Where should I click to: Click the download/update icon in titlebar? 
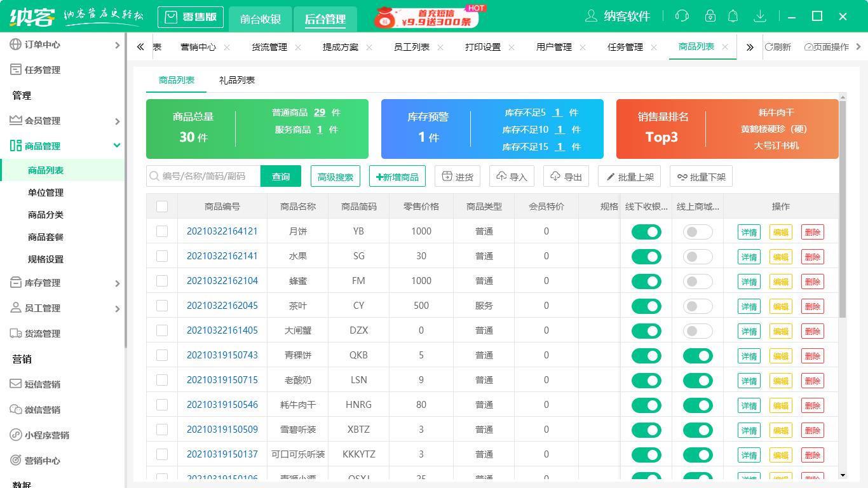tap(760, 15)
